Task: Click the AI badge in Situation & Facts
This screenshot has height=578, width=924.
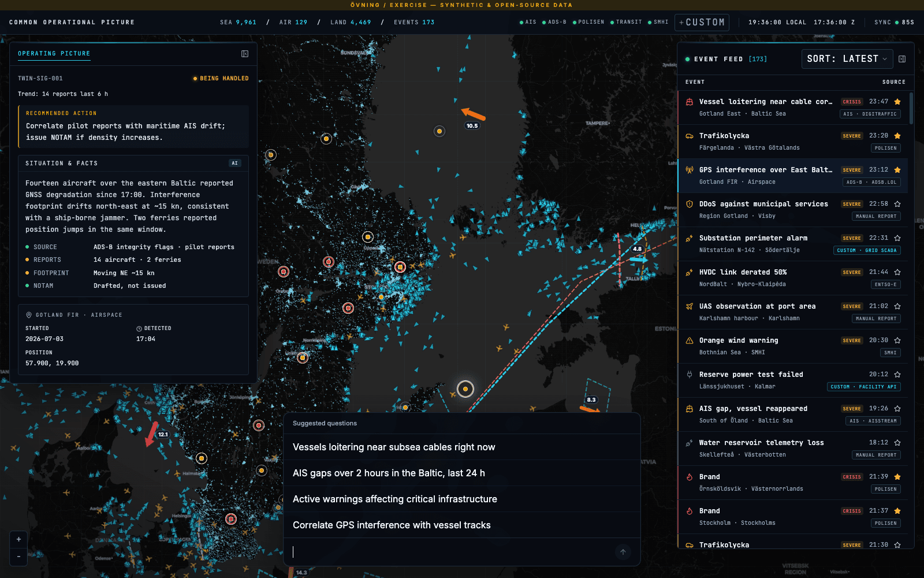Action: (x=234, y=164)
